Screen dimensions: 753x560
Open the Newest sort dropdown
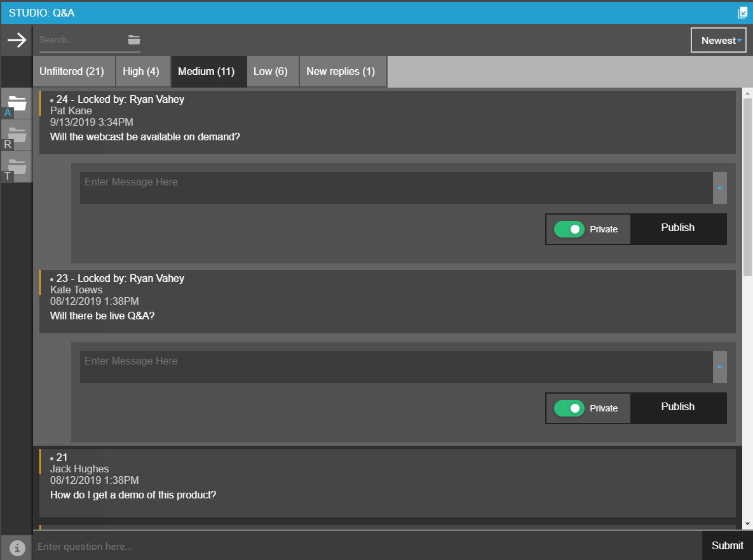click(718, 41)
